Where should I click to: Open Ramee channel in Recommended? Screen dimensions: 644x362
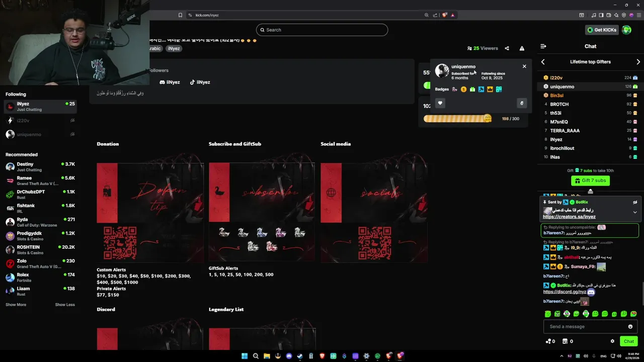40,180
